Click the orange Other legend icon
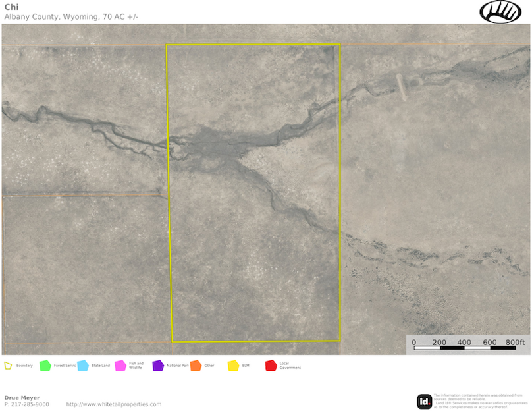The image size is (532, 411). point(196,366)
